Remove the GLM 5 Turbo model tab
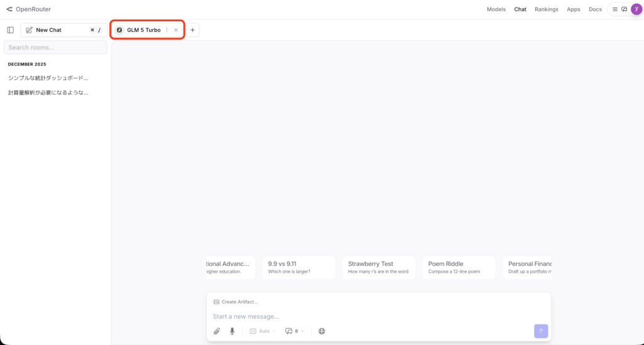Image resolution: width=644 pixels, height=345 pixels. 176,30
